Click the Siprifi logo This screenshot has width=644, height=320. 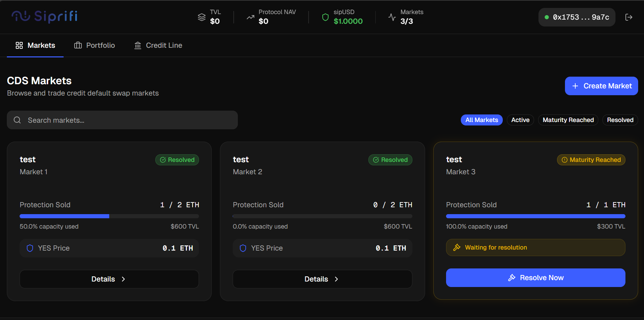(x=45, y=16)
